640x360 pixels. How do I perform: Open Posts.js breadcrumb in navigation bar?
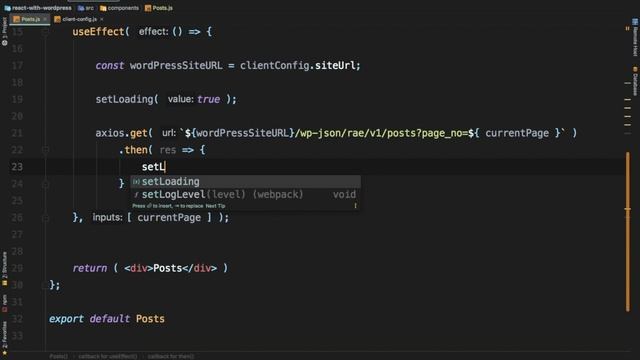[159, 8]
